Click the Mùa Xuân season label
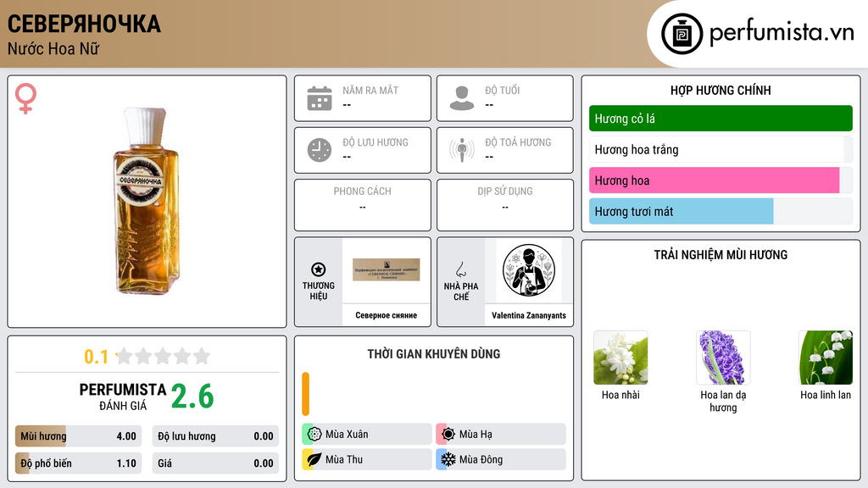Viewport: 868px width, 488px height. pyautogui.click(x=347, y=435)
